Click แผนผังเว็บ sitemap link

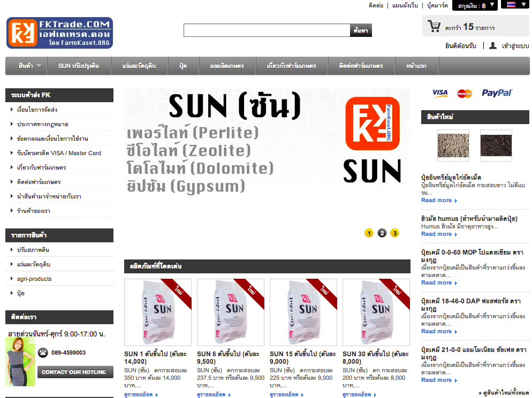[405, 5]
